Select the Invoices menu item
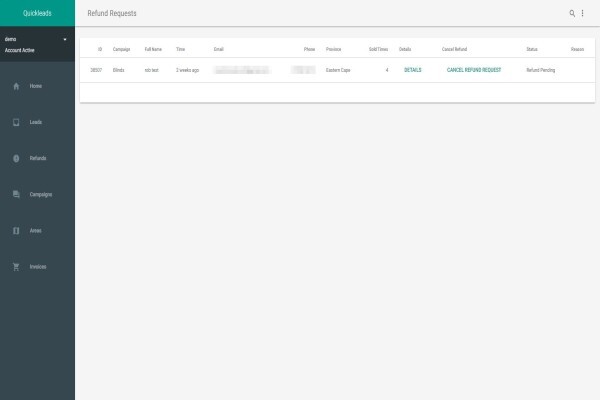Viewport: 600px width, 400px height. (x=38, y=267)
